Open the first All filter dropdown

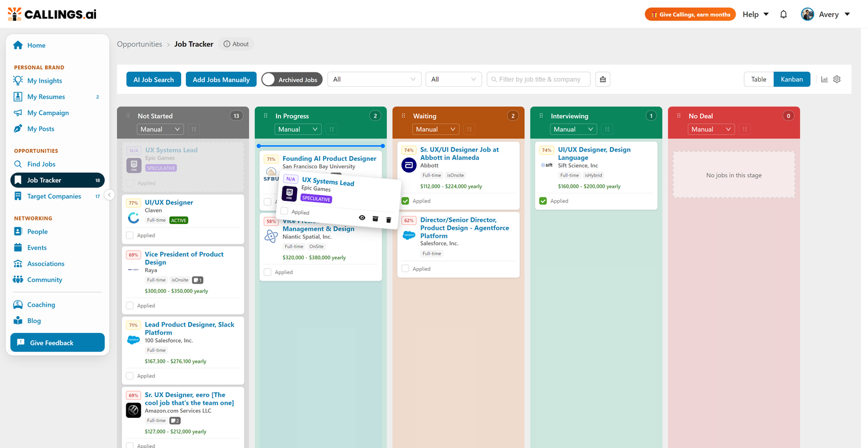(x=374, y=79)
